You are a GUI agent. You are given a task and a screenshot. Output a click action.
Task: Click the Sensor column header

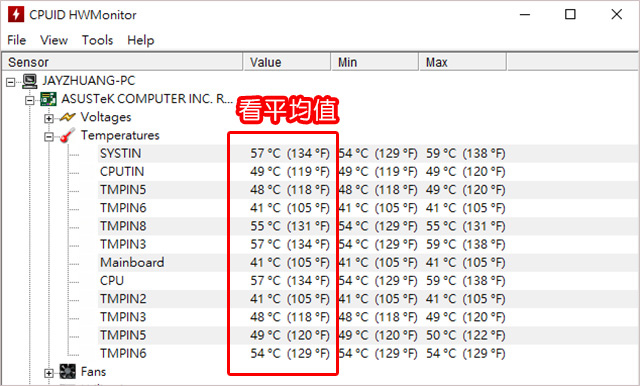click(x=122, y=62)
